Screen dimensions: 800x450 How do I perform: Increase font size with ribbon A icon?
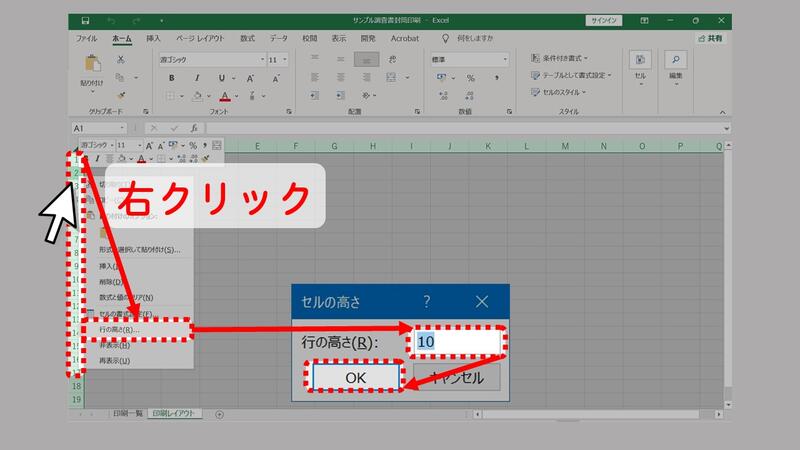tap(250, 78)
